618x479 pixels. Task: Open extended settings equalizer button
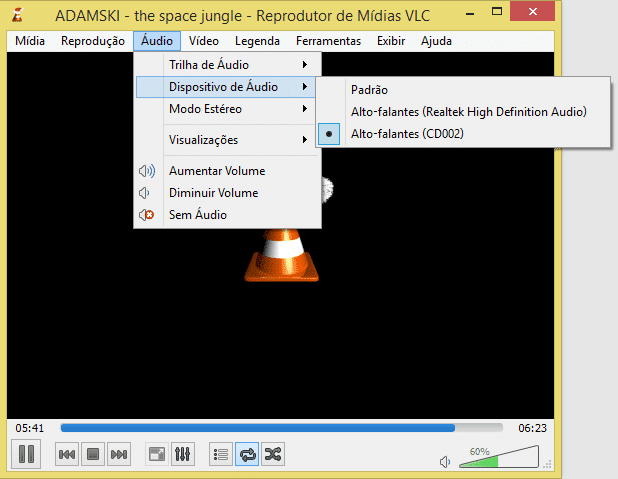point(182,454)
